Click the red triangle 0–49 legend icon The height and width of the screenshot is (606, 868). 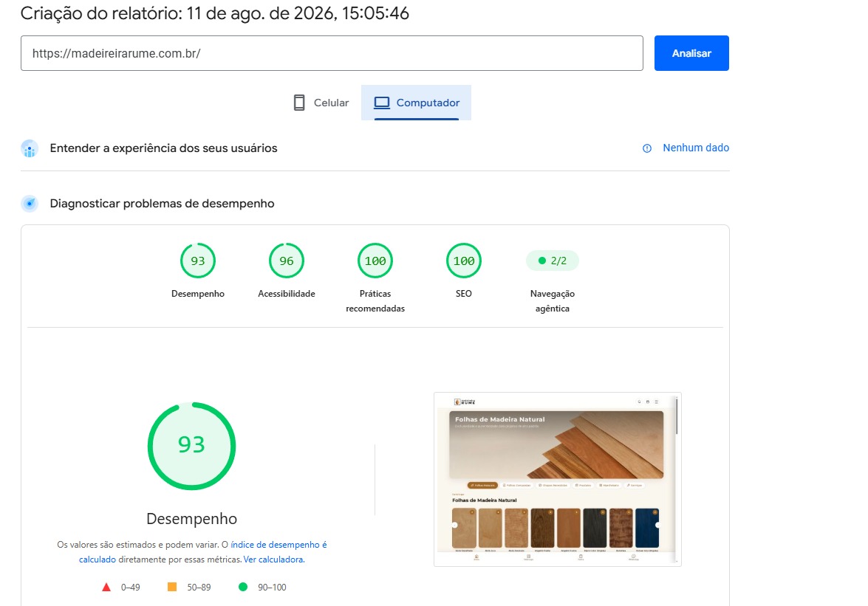coord(106,588)
